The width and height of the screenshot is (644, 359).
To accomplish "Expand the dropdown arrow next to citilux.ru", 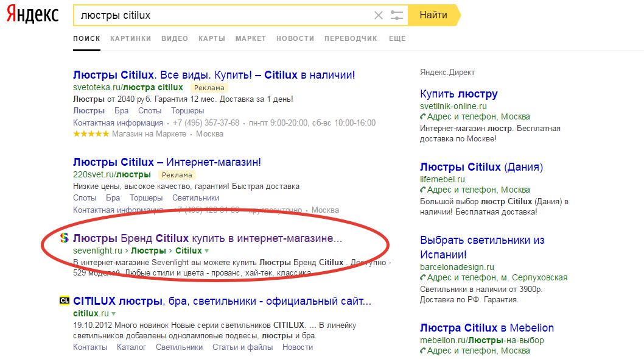I will click(x=113, y=314).
